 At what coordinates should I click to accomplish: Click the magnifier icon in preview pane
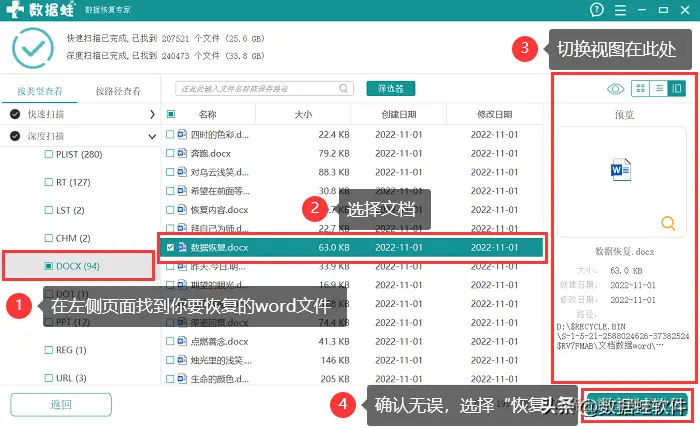click(x=668, y=223)
